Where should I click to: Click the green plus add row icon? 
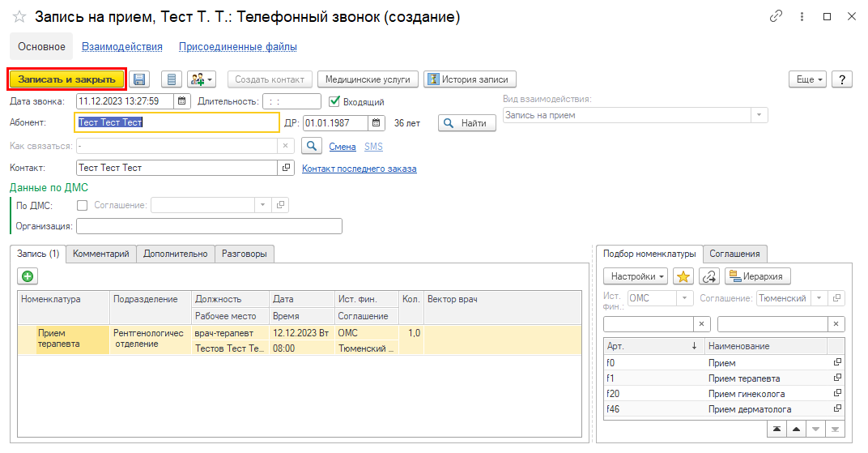click(x=28, y=277)
